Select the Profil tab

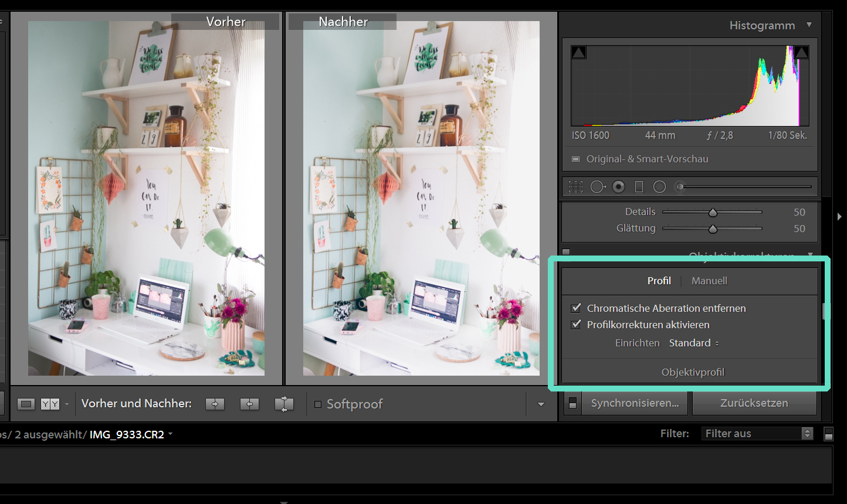click(659, 281)
